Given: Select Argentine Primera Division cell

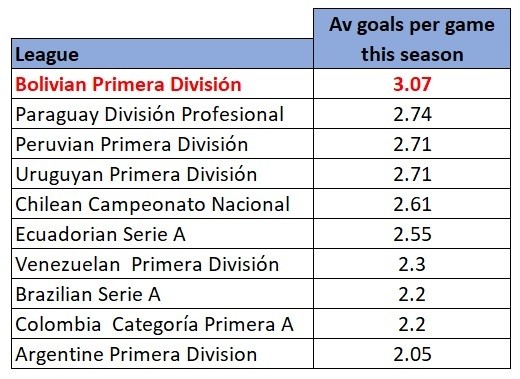Looking at the screenshot, I should pyautogui.click(x=162, y=354).
